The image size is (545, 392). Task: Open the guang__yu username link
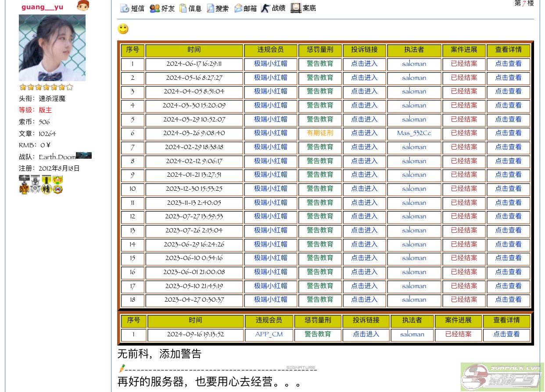[x=42, y=7]
